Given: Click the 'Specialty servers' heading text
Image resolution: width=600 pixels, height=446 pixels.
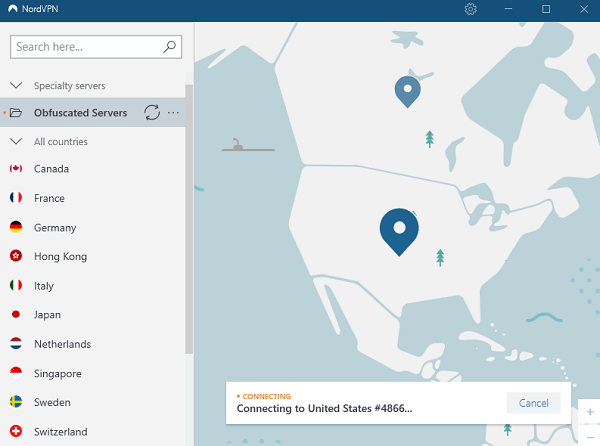Looking at the screenshot, I should pyautogui.click(x=69, y=86).
